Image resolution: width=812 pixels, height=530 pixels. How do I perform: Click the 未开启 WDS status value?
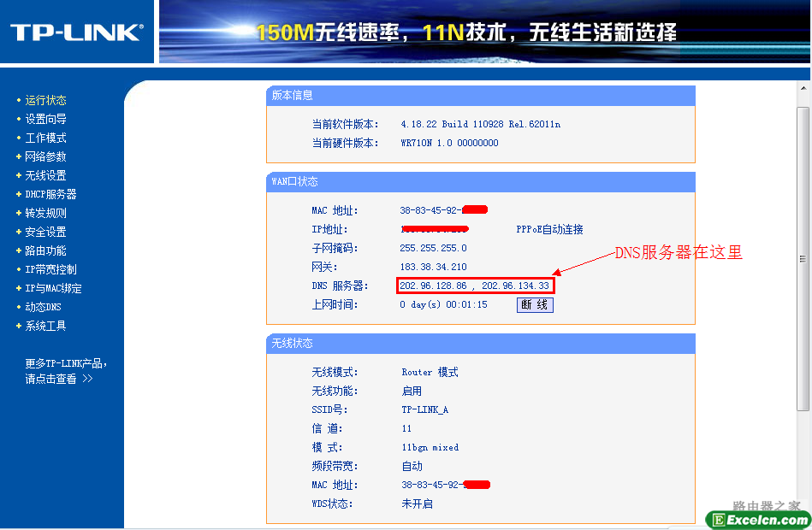click(x=418, y=503)
